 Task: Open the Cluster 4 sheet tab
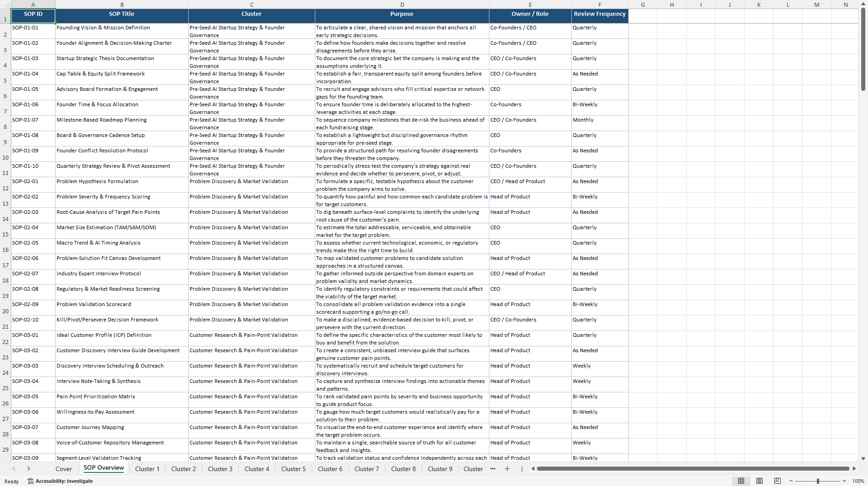click(x=257, y=469)
